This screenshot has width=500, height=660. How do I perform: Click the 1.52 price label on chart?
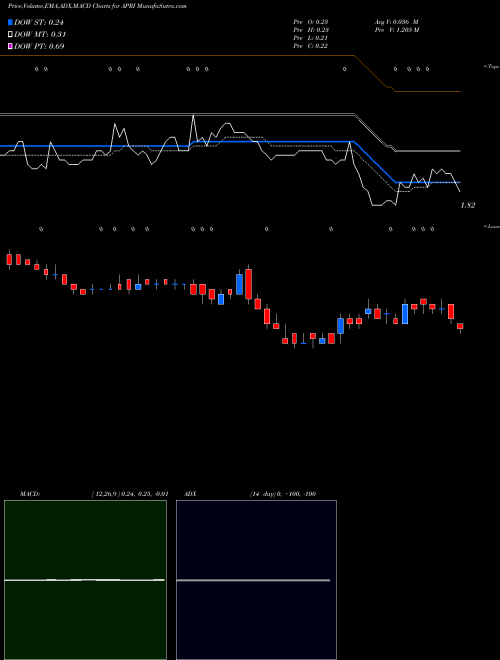point(468,205)
